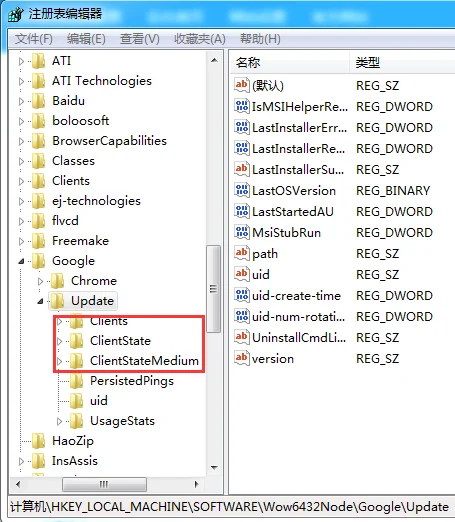
Task: Click the Registry Editor title bar icon
Action: pyautogui.click(x=16, y=14)
